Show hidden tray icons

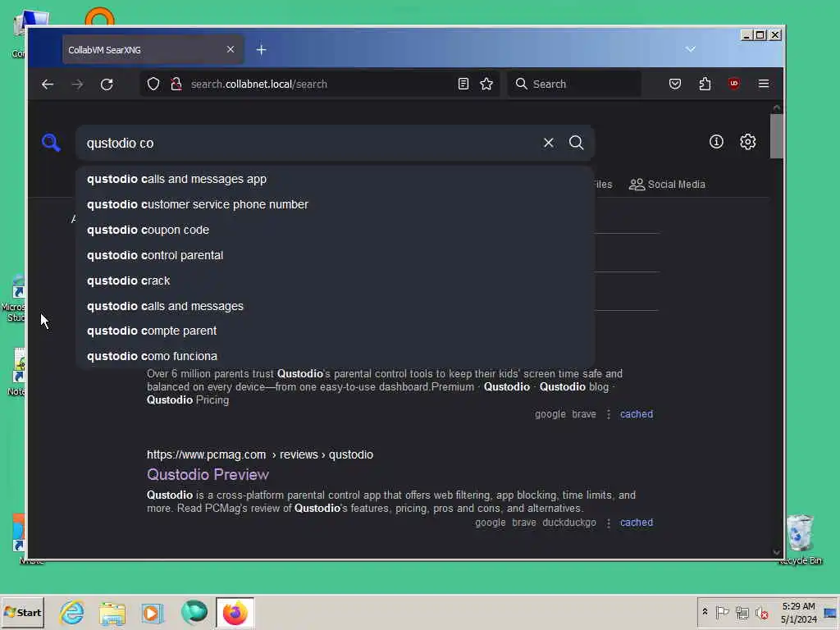(705, 612)
